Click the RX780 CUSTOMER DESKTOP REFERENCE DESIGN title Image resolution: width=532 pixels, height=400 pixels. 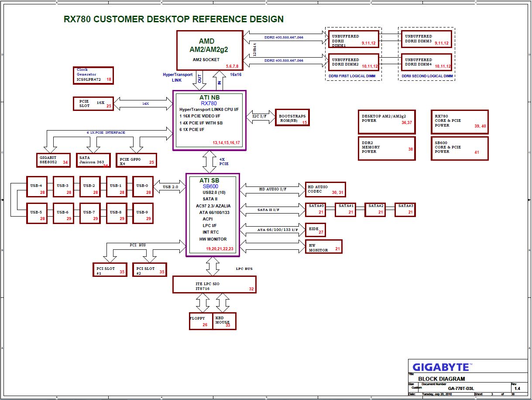(x=174, y=19)
